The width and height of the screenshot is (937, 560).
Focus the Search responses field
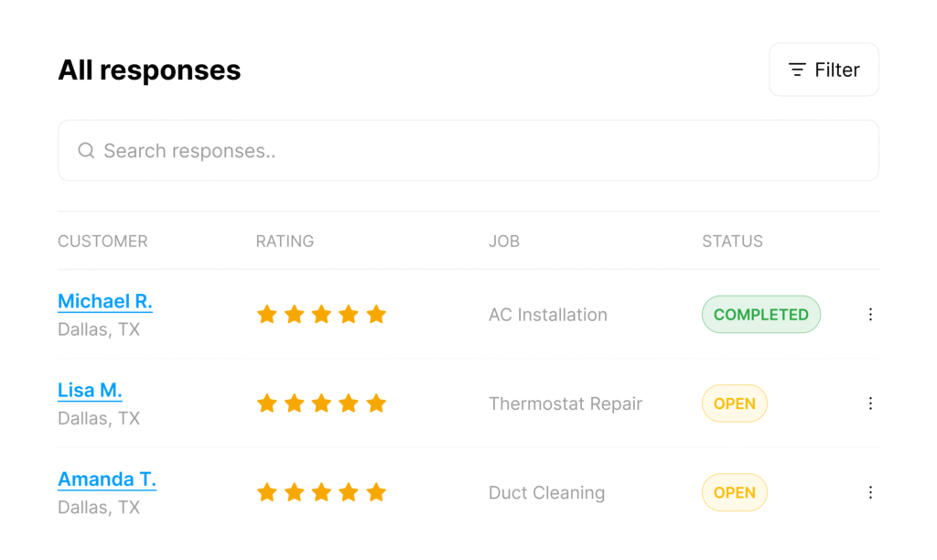pyautogui.click(x=468, y=151)
